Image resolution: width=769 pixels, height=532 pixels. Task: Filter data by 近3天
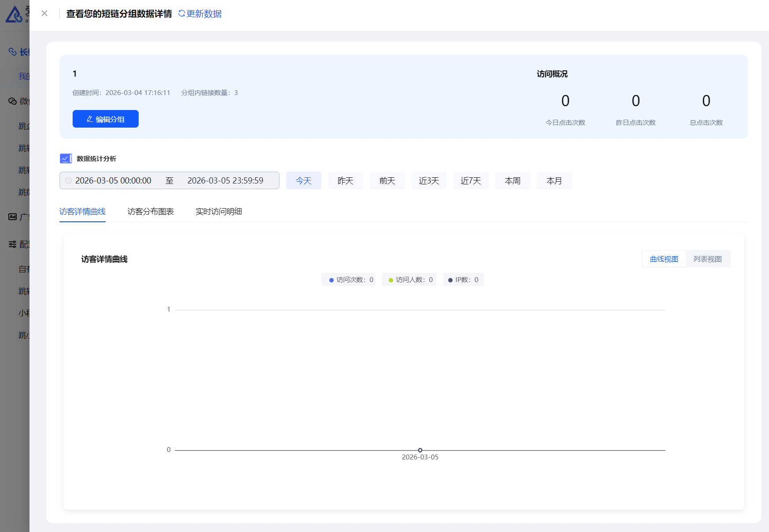tap(429, 180)
